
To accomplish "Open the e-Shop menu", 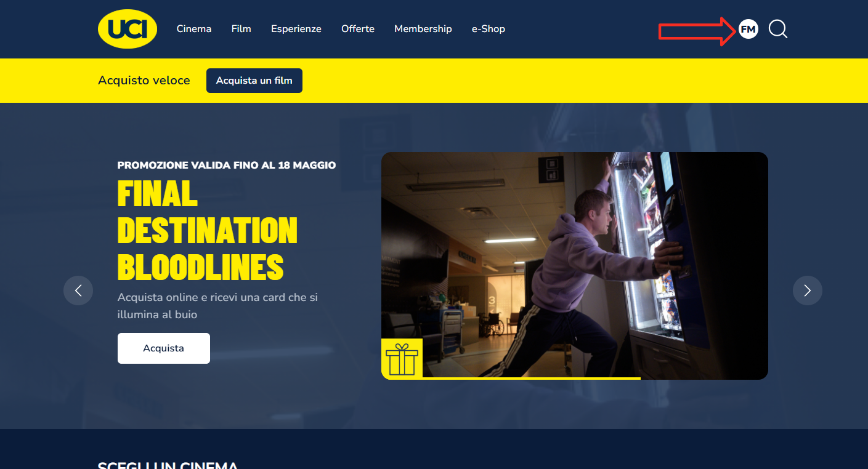I will 489,29.
